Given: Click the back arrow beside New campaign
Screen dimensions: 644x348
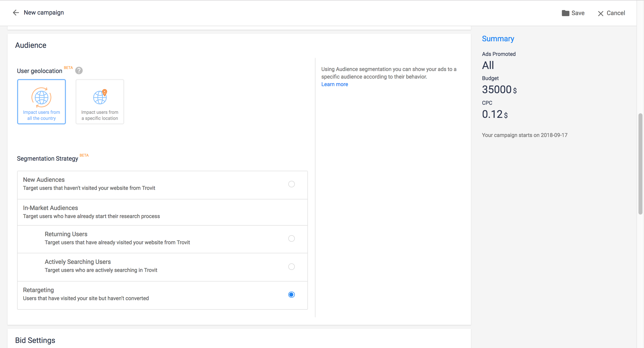Looking at the screenshot, I should 16,13.
